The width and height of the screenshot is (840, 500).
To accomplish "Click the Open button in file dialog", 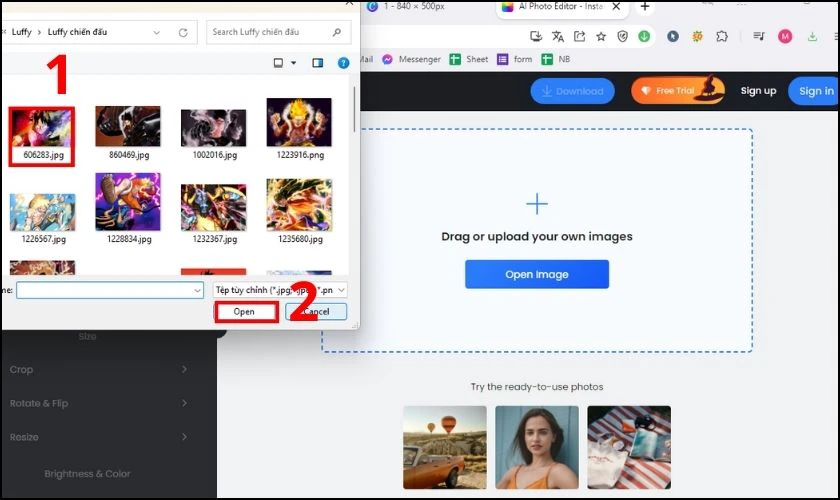I will pyautogui.click(x=246, y=312).
